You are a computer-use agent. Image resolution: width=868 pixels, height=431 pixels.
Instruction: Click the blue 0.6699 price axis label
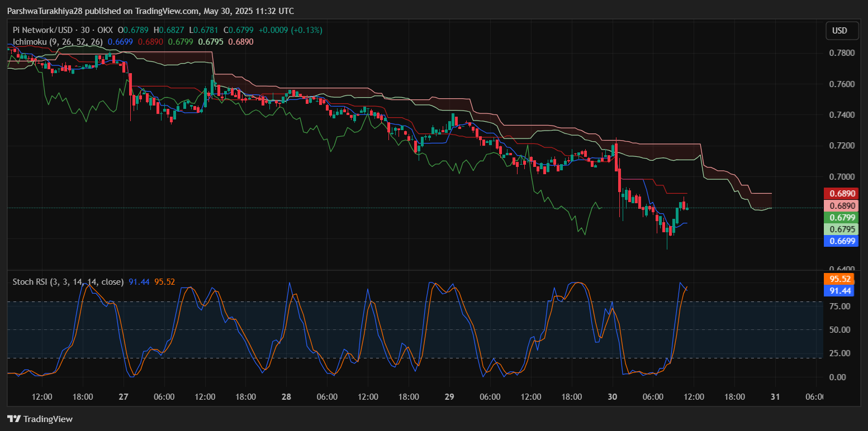coord(842,241)
